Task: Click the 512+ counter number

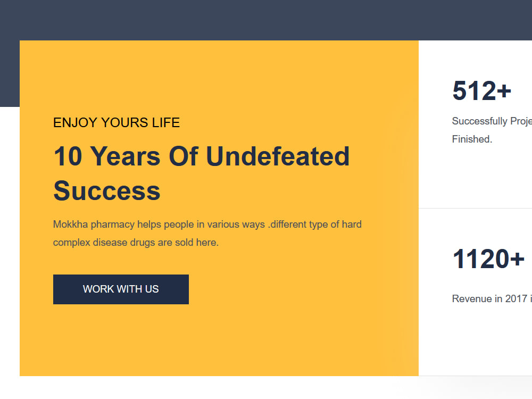Action: [481, 90]
